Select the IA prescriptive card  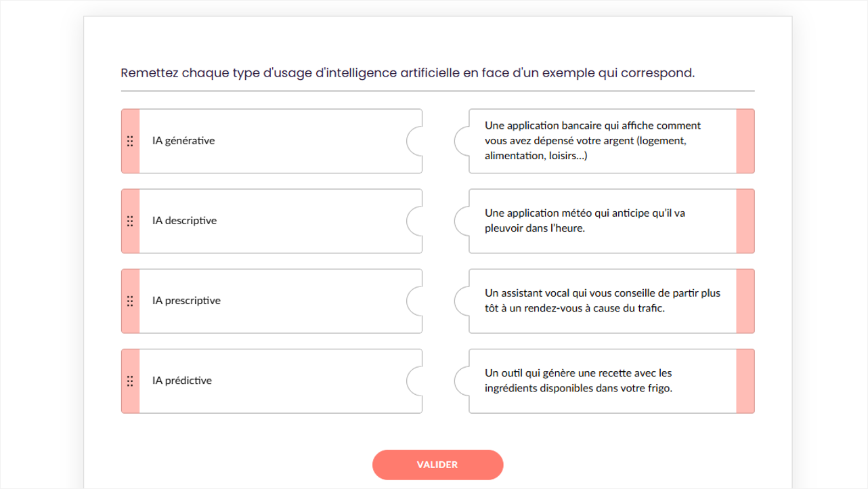[271, 301]
